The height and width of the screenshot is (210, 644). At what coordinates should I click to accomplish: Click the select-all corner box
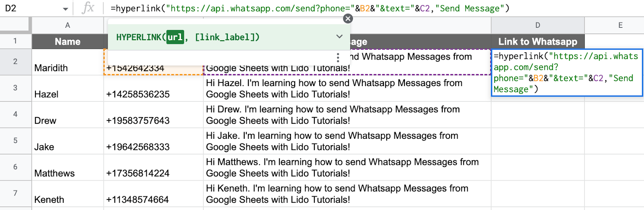[x=15, y=25]
